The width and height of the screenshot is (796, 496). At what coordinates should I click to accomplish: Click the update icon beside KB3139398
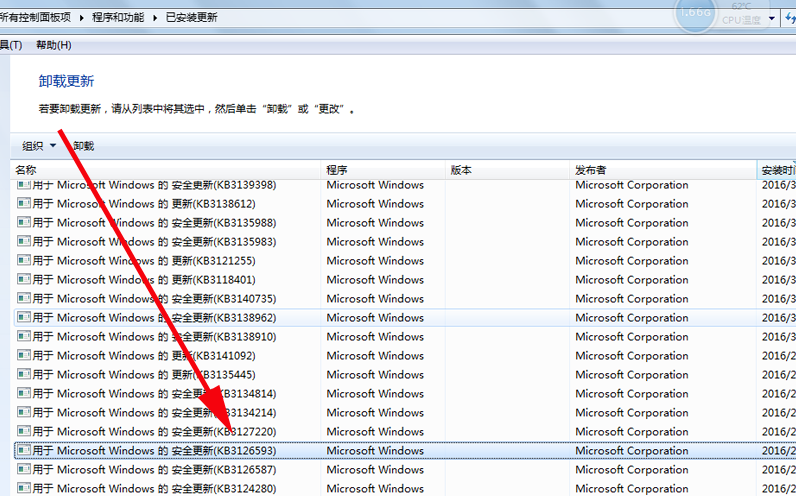[24, 185]
